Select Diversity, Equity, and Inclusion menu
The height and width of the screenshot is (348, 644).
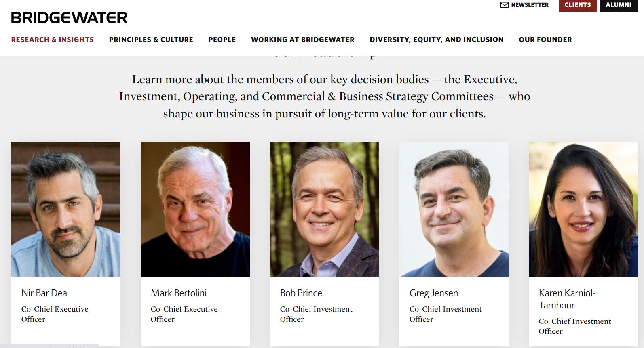pyautogui.click(x=436, y=40)
